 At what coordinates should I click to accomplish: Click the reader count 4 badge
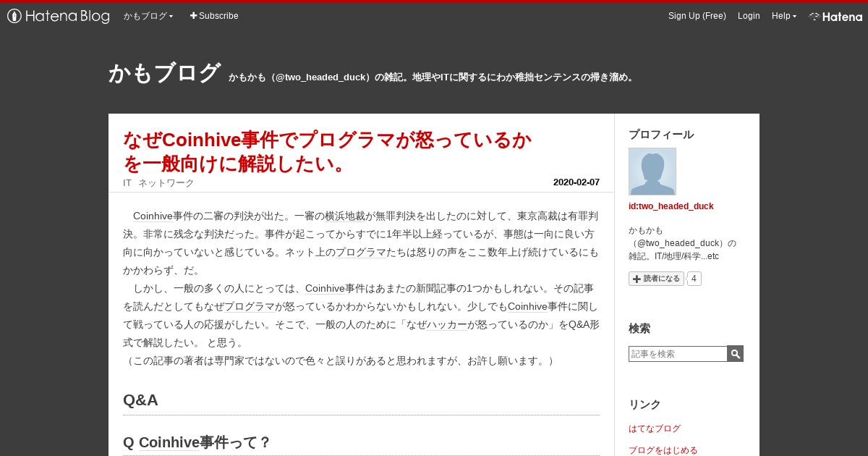(x=694, y=279)
